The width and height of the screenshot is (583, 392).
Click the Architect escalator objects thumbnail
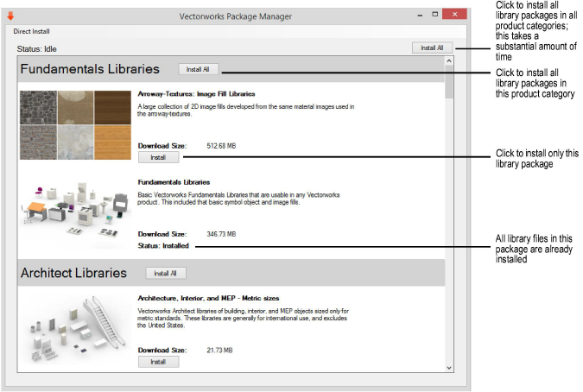[75, 329]
